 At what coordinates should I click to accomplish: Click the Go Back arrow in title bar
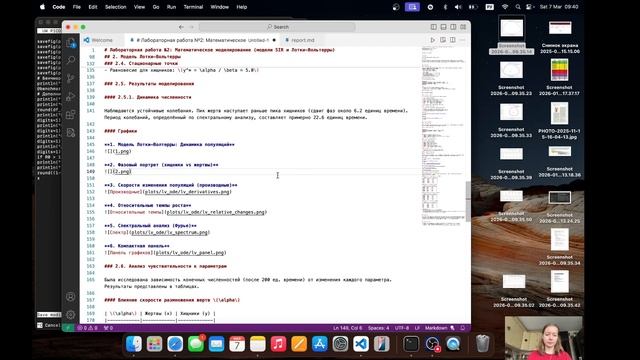point(181,27)
